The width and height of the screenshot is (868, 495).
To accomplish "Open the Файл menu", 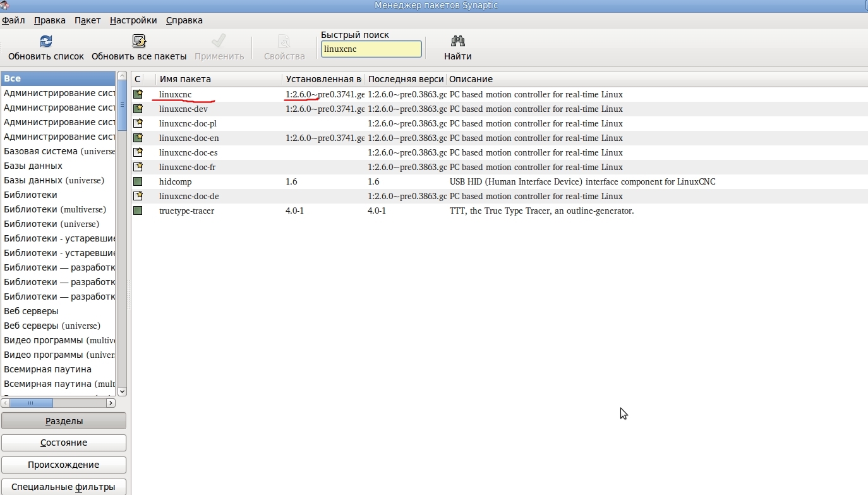I will (13, 20).
